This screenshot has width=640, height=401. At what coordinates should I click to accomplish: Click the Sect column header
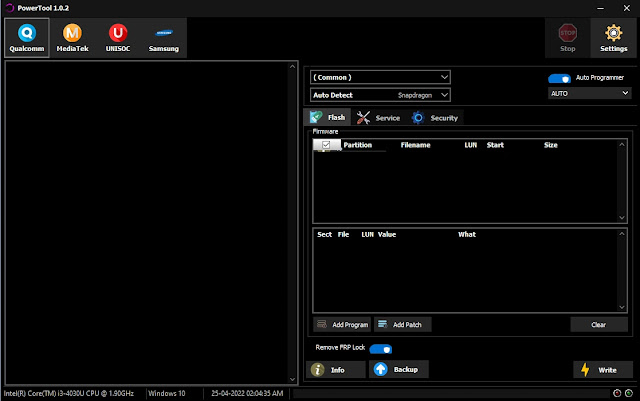click(x=324, y=234)
